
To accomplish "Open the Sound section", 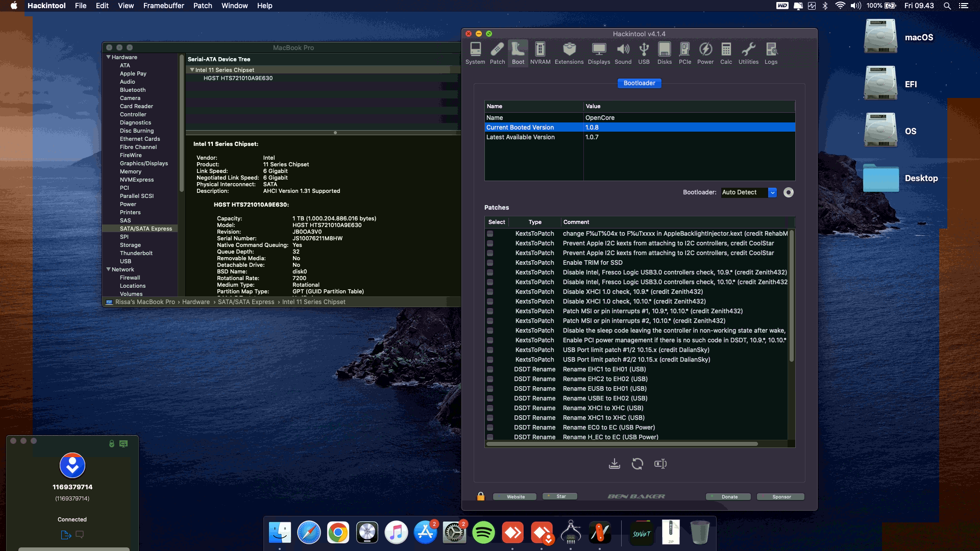I will pyautogui.click(x=623, y=53).
